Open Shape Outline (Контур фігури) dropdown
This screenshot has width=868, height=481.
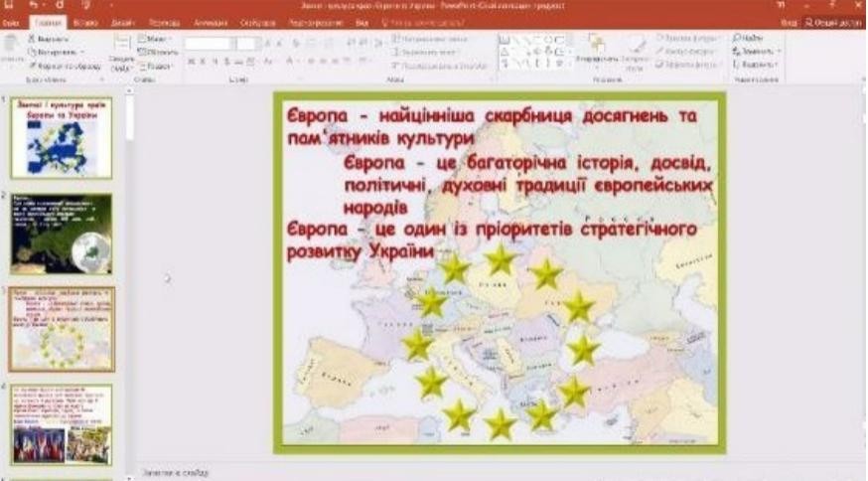686,51
